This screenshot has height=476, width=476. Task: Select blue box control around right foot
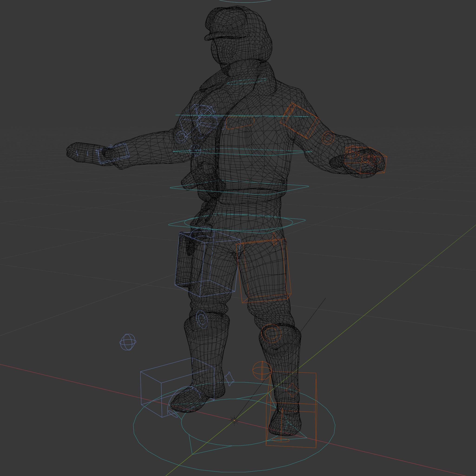(x=177, y=387)
